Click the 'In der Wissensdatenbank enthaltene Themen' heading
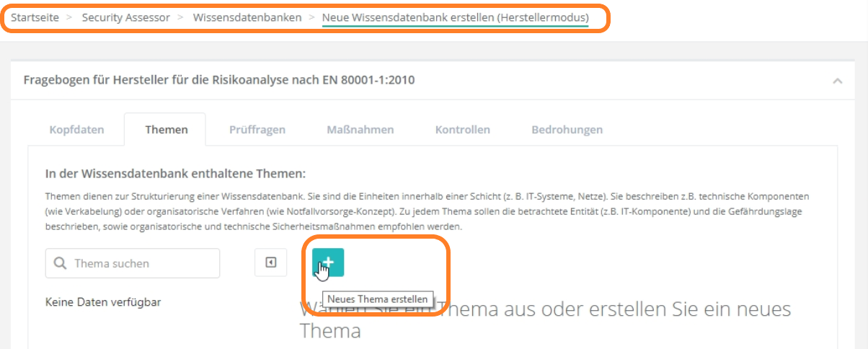This screenshot has width=868, height=349. point(176,174)
